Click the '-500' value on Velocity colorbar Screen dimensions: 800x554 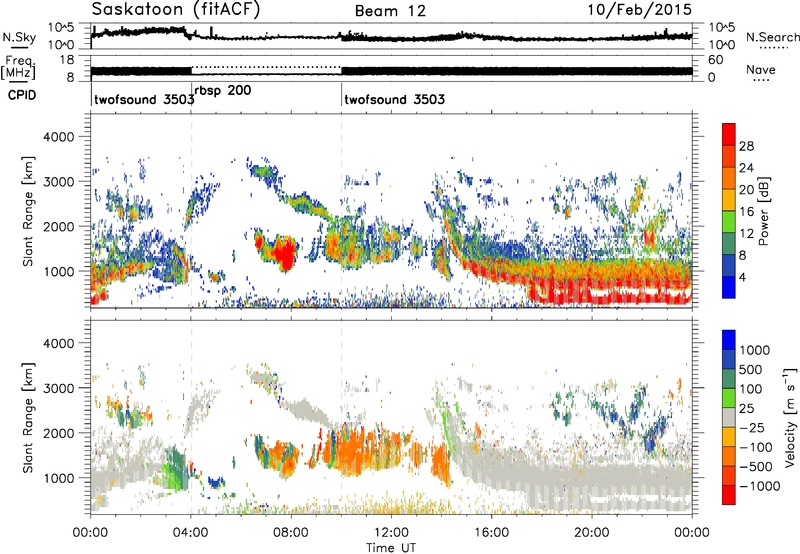756,466
